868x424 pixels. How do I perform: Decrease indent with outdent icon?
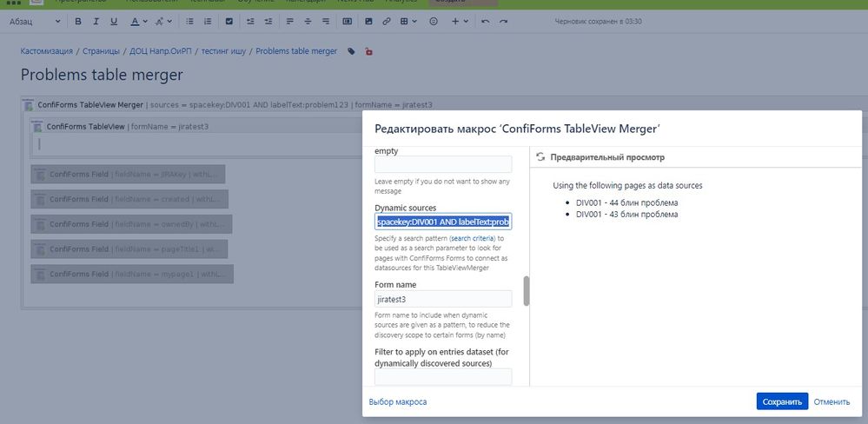[250, 22]
